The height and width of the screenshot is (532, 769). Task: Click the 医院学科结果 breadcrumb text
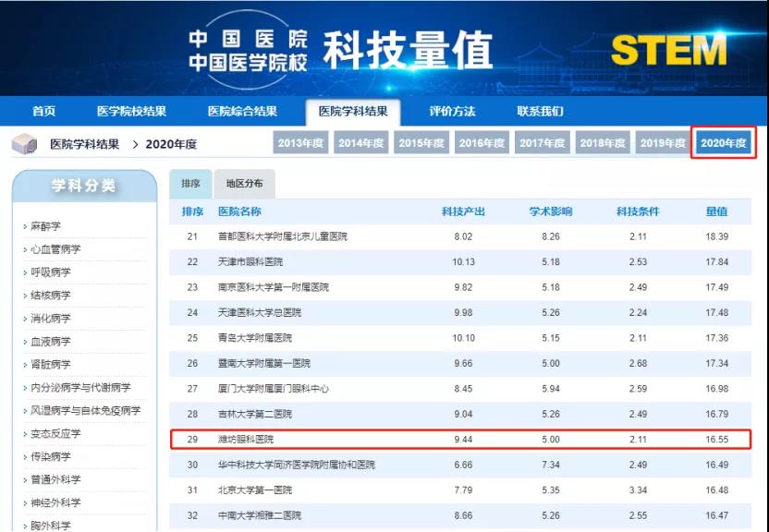84,144
